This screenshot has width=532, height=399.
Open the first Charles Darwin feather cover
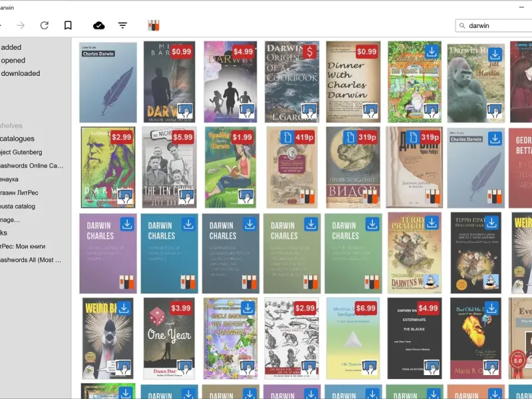pyautogui.click(x=108, y=82)
